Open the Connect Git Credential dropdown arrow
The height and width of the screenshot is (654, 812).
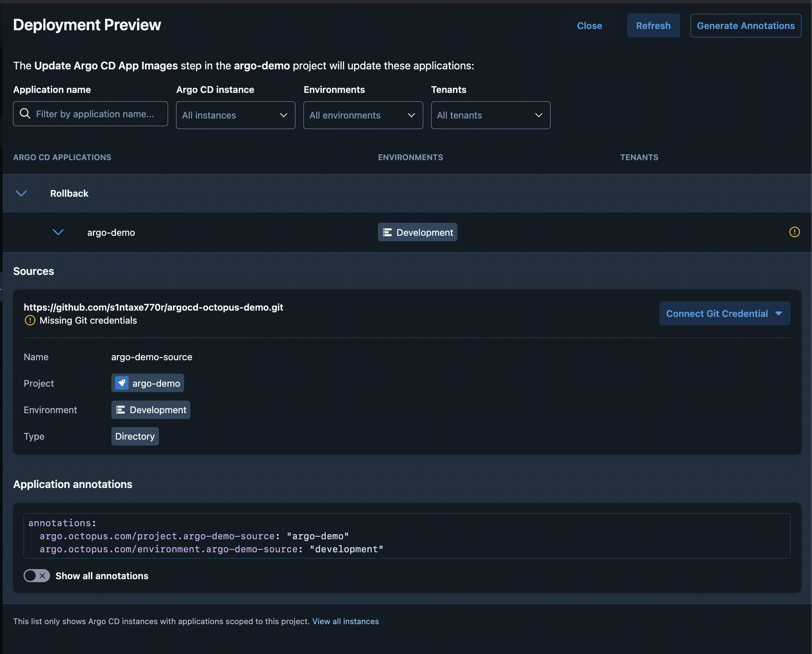[779, 314]
